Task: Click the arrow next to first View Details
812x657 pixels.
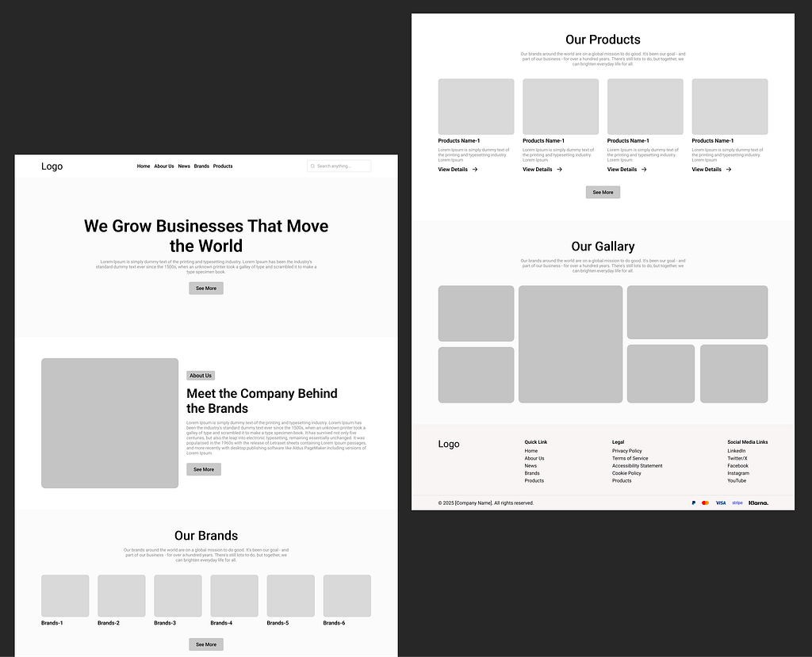Action: 475,169
